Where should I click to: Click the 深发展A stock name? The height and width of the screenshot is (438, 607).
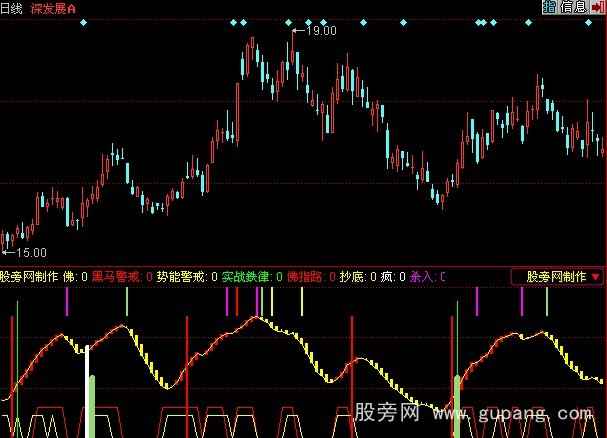(x=57, y=7)
